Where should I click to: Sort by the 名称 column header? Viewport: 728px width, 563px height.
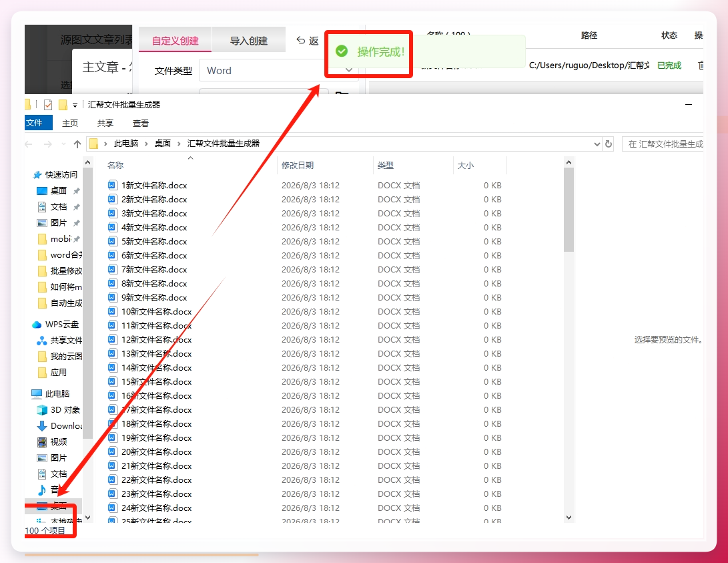point(115,166)
